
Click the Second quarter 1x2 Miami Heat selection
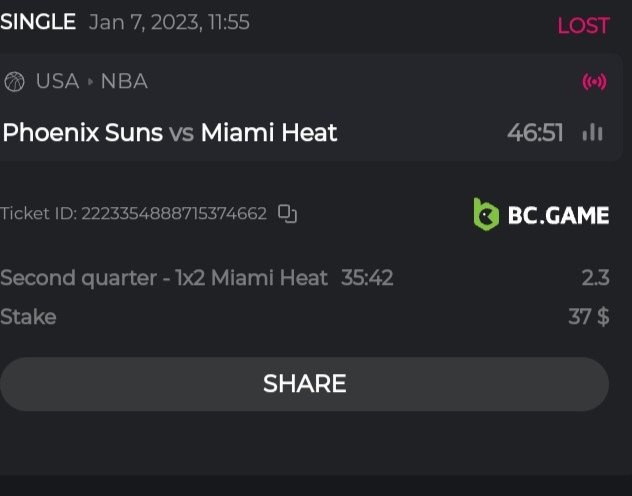point(164,278)
